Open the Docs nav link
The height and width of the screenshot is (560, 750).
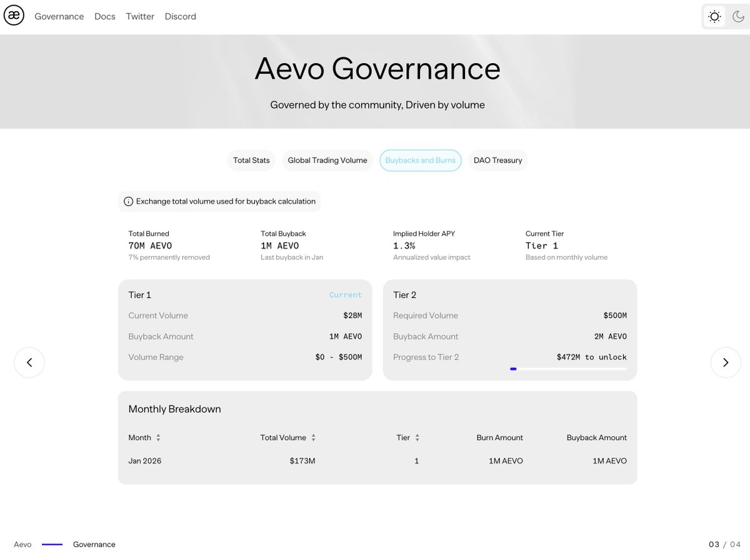105,17
